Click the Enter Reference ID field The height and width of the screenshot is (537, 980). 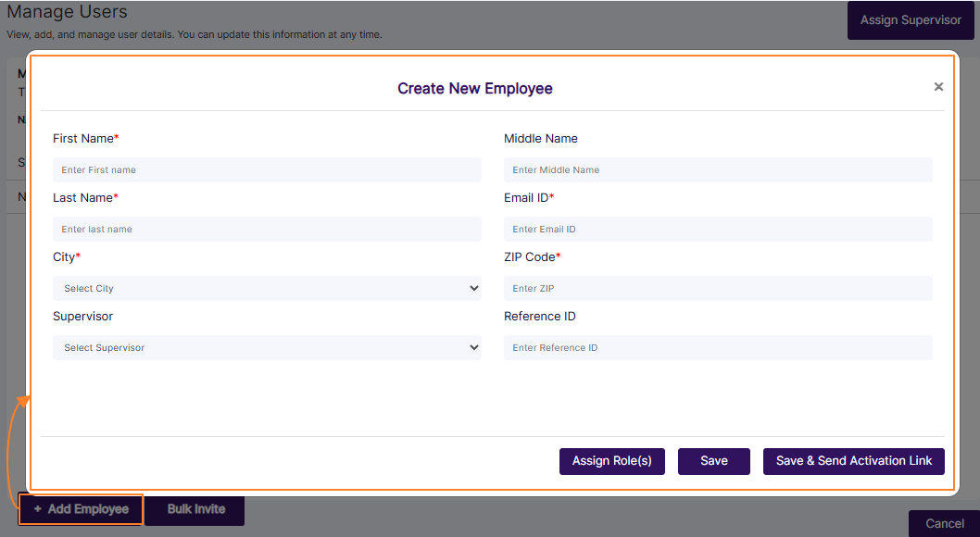tap(718, 347)
